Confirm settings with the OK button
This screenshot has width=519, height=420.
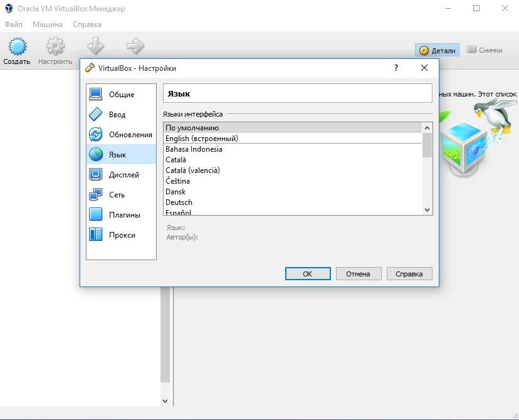308,274
